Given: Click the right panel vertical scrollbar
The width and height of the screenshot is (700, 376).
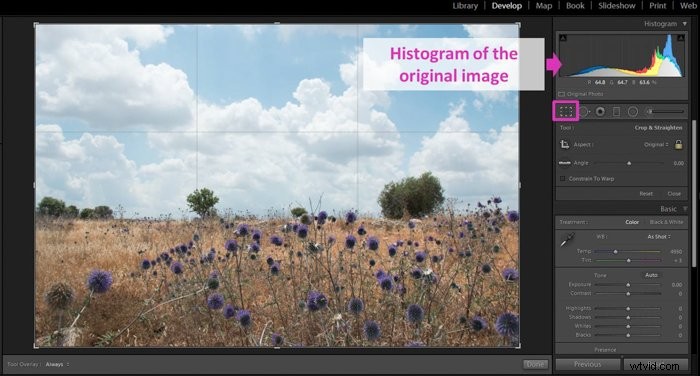Looking at the screenshot, I should [x=693, y=193].
